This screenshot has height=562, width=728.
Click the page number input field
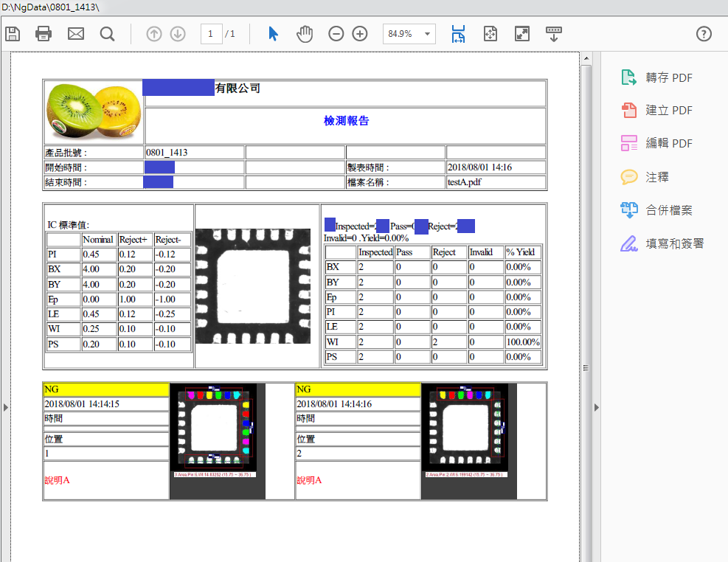[x=211, y=34]
